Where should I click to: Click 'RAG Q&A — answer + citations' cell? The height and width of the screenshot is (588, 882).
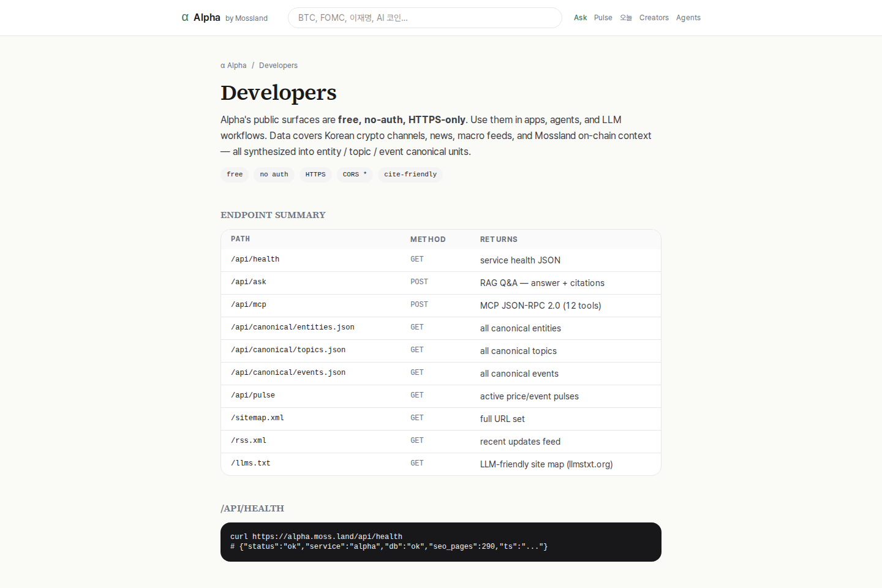click(542, 283)
